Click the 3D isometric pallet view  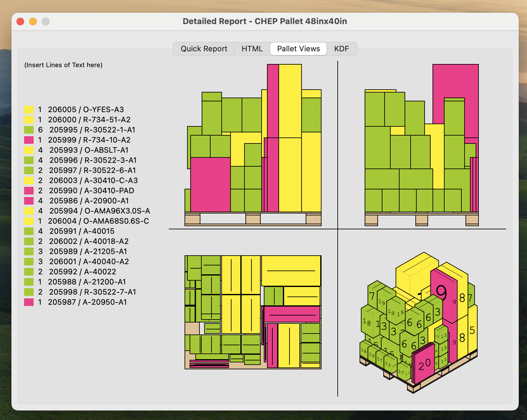pyautogui.click(x=419, y=322)
